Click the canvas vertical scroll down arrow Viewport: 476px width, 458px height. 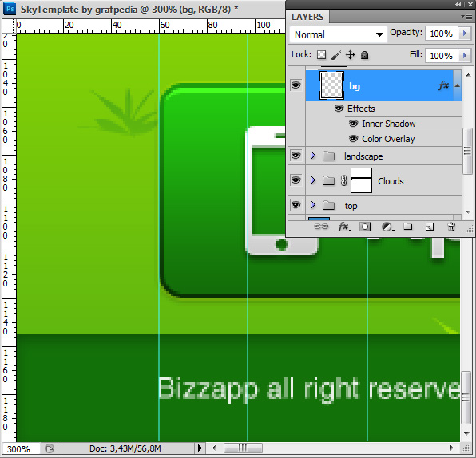pyautogui.click(x=466, y=434)
